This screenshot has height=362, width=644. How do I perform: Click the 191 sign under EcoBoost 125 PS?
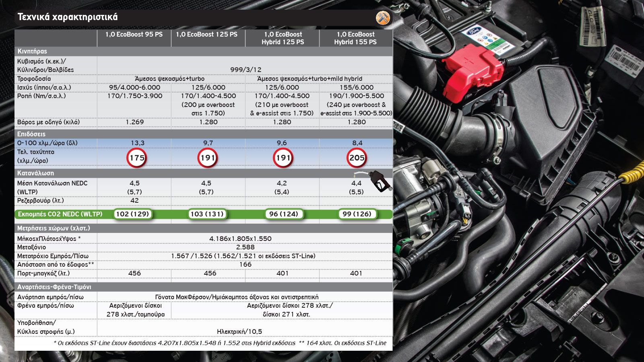pyautogui.click(x=208, y=158)
